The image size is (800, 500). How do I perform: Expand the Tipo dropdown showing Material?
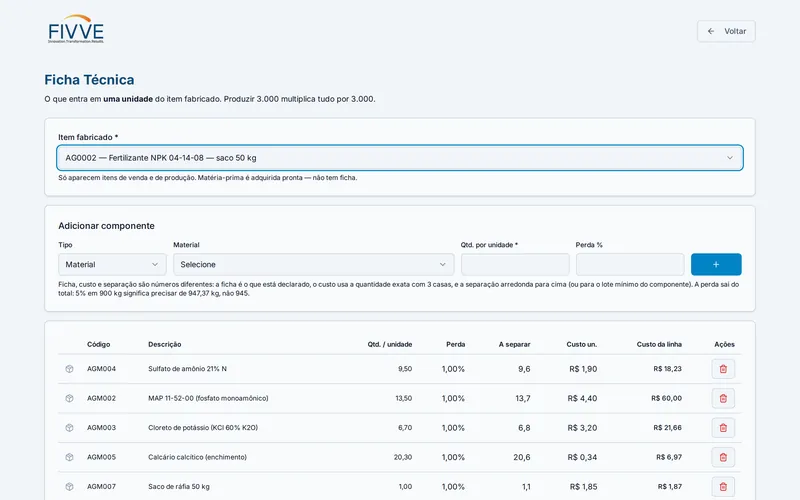pyautogui.click(x=112, y=264)
